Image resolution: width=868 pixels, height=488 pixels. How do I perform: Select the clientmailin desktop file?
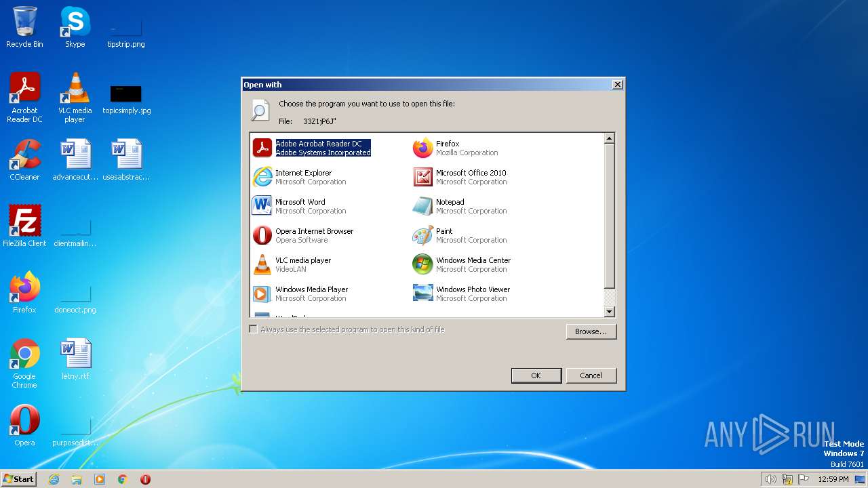(75, 232)
